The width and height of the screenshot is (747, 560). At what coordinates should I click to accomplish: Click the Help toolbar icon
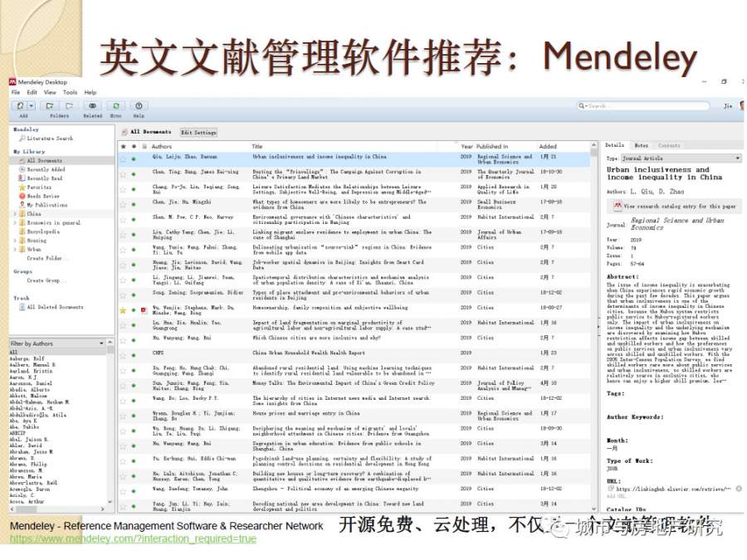[139, 105]
